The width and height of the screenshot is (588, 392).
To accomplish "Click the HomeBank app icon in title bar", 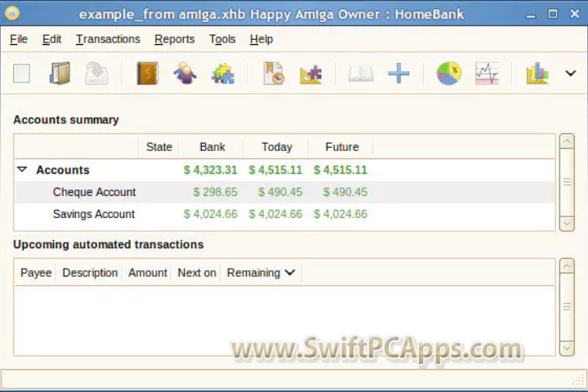I will tap(12, 14).
